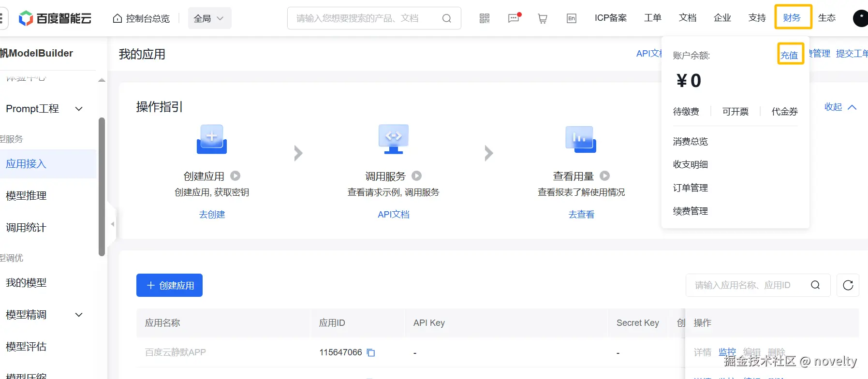Click the blue 创建应用 button
868x379 pixels.
point(169,285)
